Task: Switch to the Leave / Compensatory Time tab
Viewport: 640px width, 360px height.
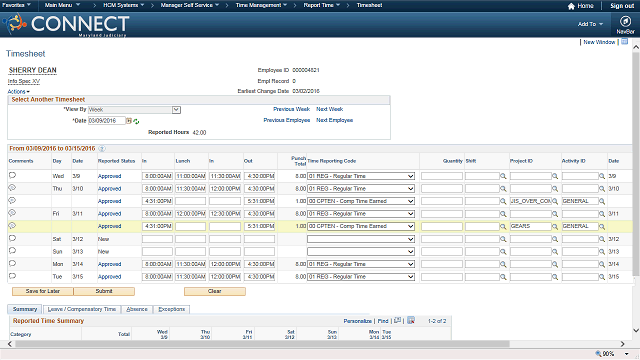Action: click(x=82, y=309)
